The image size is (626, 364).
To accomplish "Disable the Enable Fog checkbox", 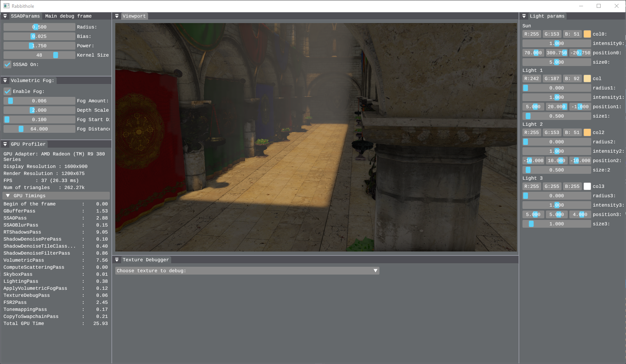I will 7,91.
